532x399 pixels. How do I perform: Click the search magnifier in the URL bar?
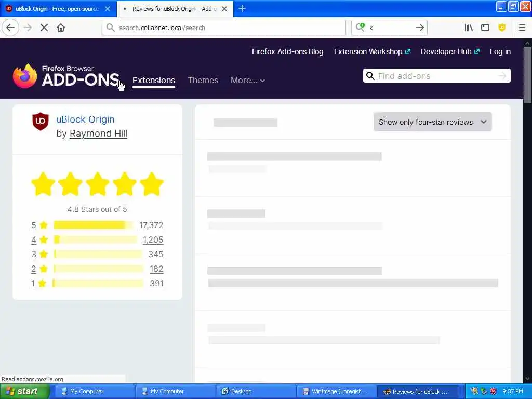[x=110, y=28]
